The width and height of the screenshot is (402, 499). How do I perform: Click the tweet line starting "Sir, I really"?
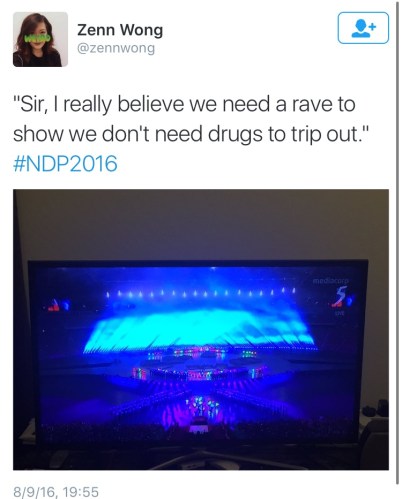click(x=184, y=104)
